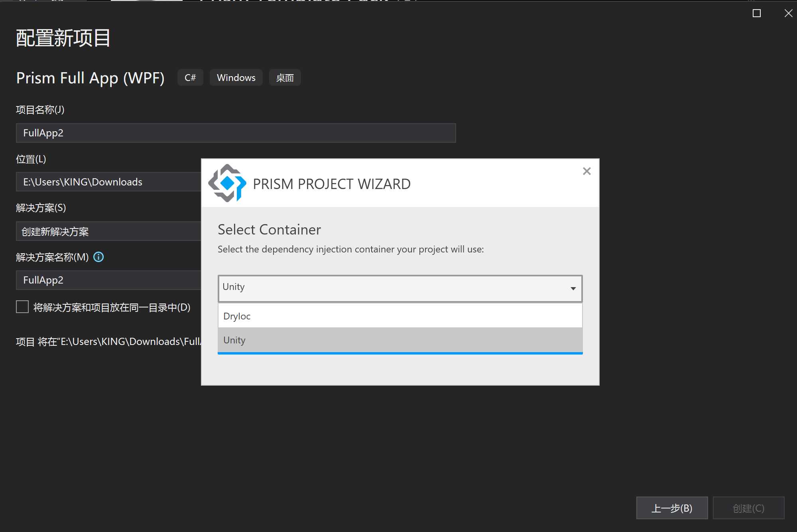This screenshot has height=532, width=797.
Task: Click the solution name input field
Action: coord(108,280)
